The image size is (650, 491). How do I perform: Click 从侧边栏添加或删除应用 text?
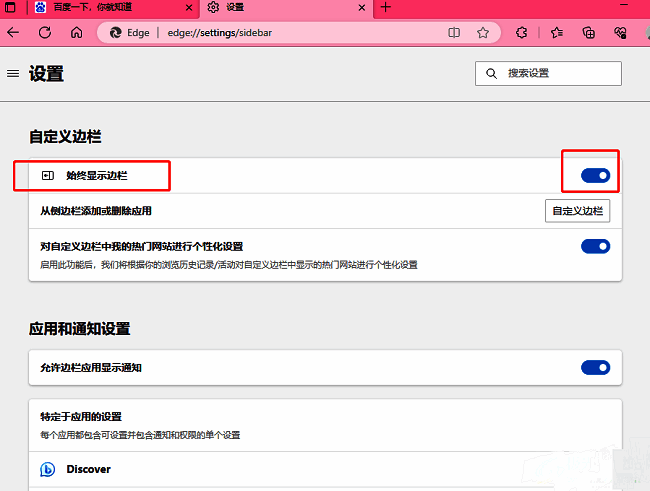click(96, 211)
